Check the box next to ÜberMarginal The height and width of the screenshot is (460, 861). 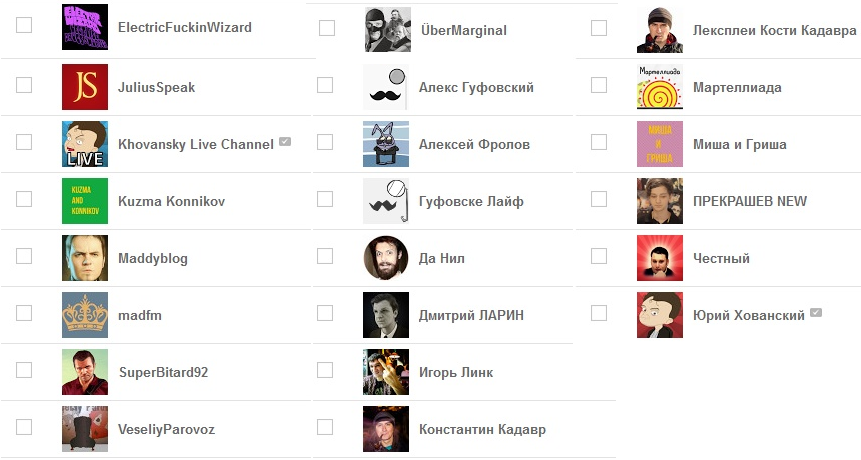pyautogui.click(x=327, y=28)
